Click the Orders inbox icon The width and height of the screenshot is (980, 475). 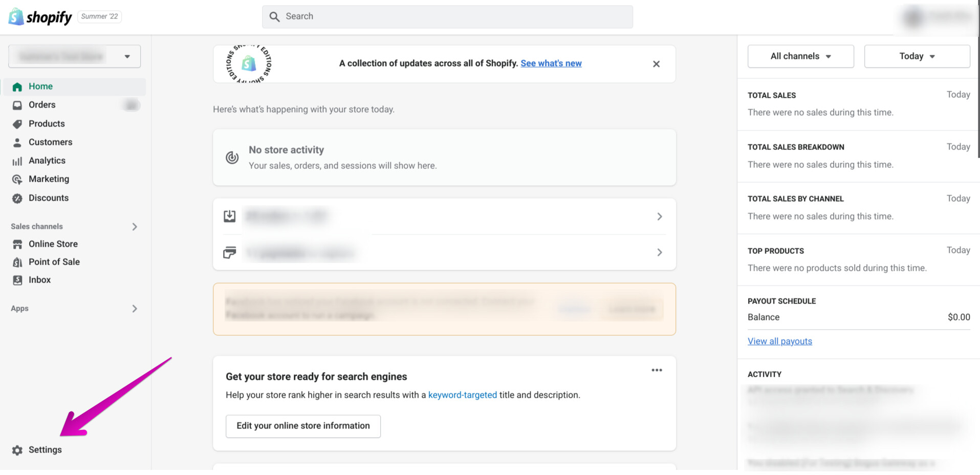click(17, 105)
